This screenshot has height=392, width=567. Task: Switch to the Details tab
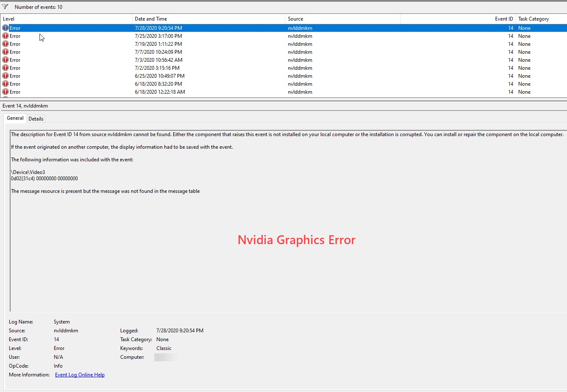click(x=36, y=119)
